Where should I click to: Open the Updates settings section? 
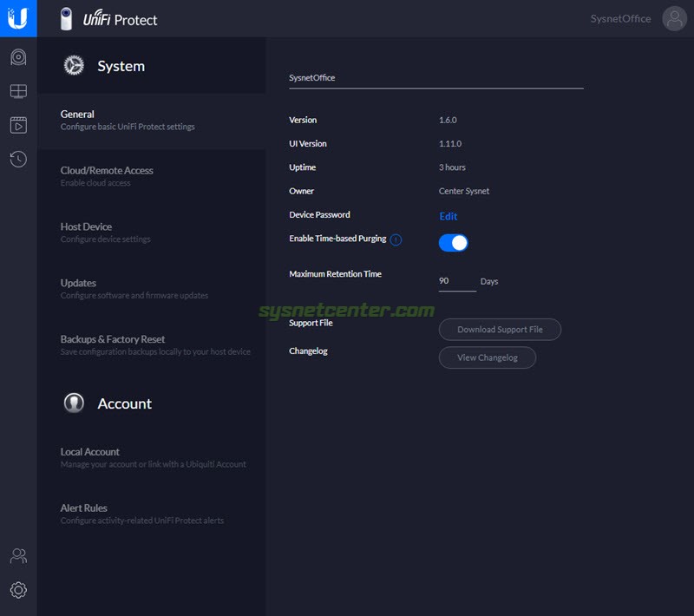coord(151,289)
